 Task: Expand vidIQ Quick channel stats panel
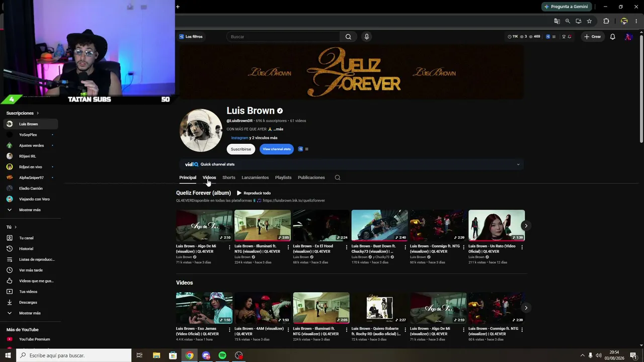tap(518, 164)
